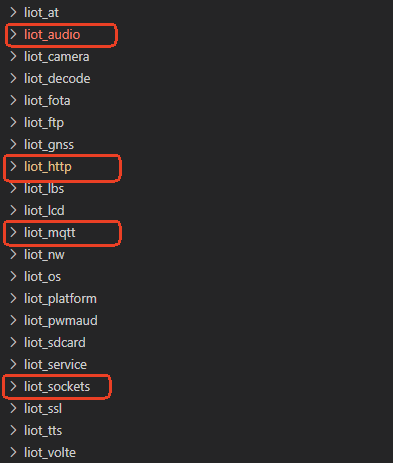Select the liot_nw folder
Viewport: 393px width, 463px height.
pyautogui.click(x=44, y=255)
